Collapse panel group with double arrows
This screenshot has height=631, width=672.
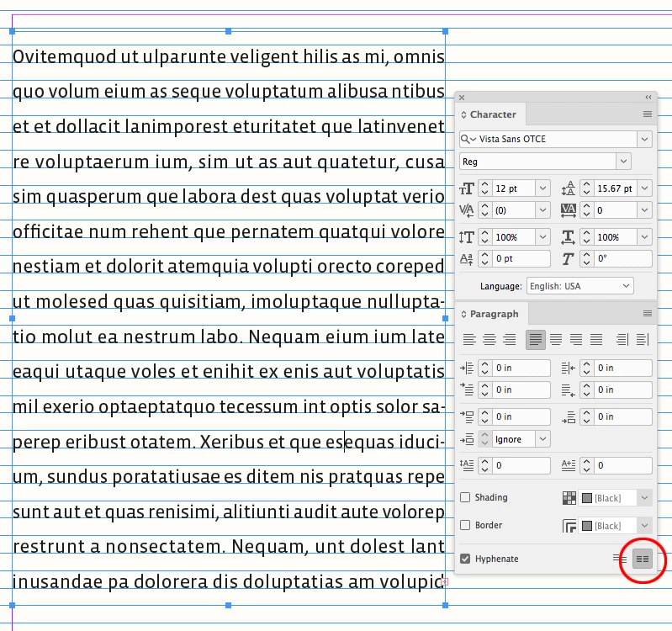pos(648,98)
